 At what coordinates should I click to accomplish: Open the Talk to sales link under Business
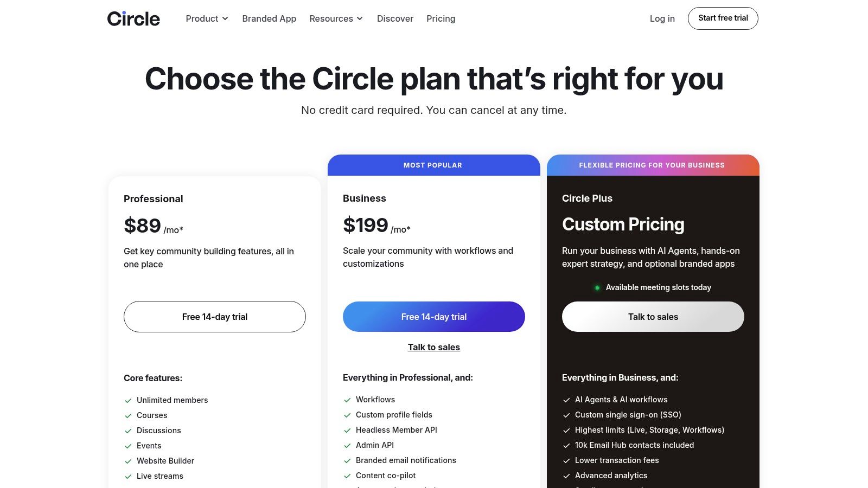433,347
